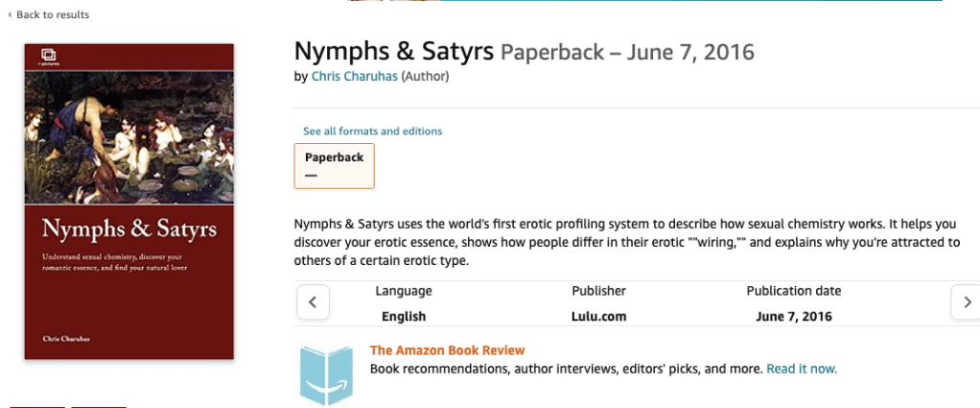980x408 pixels.
Task: Go back to results
Action: [49, 14]
